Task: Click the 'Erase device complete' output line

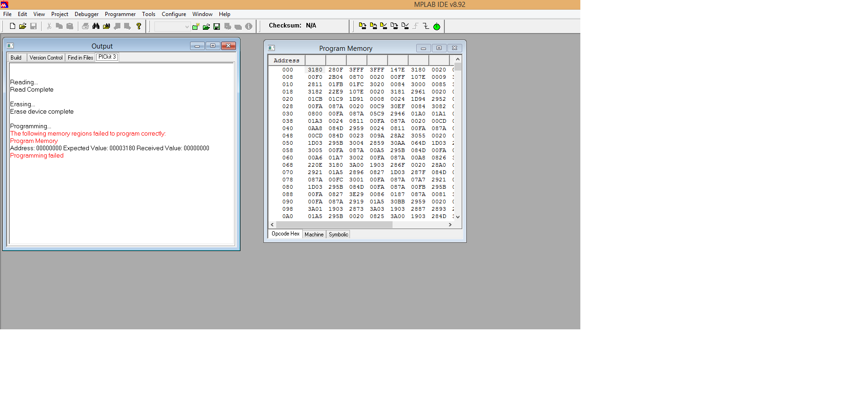Action: click(x=42, y=112)
